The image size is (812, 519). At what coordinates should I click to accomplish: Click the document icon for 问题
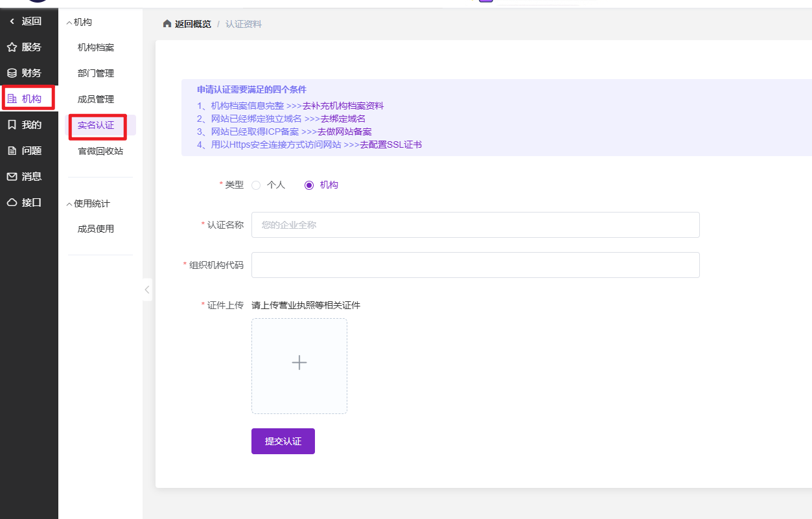tap(12, 151)
